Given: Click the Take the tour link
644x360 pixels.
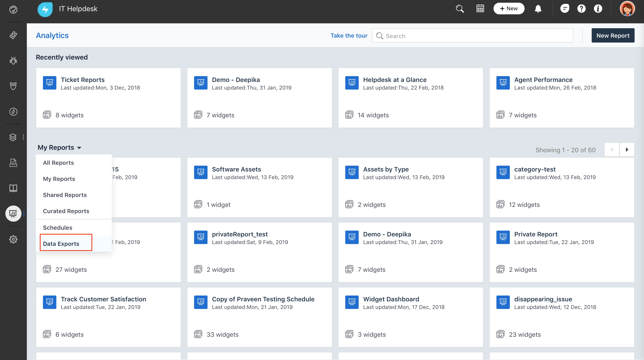Looking at the screenshot, I should click(x=349, y=36).
